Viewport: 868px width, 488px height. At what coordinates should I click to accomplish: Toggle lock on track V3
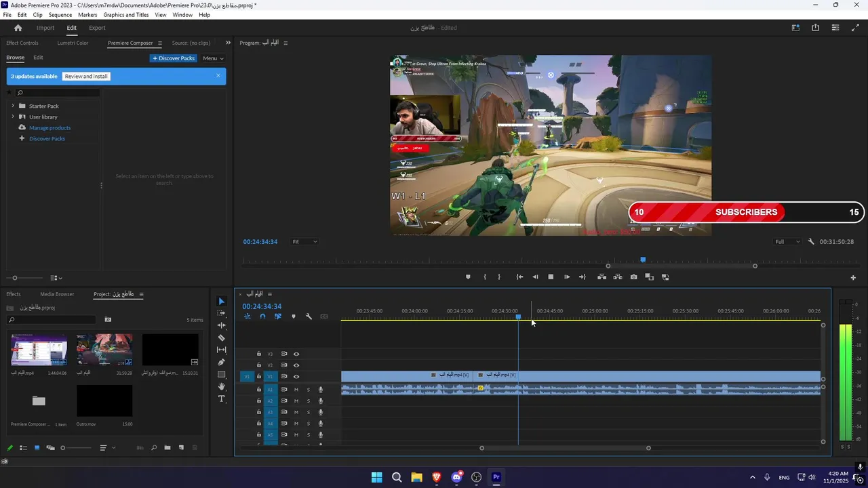coord(258,354)
